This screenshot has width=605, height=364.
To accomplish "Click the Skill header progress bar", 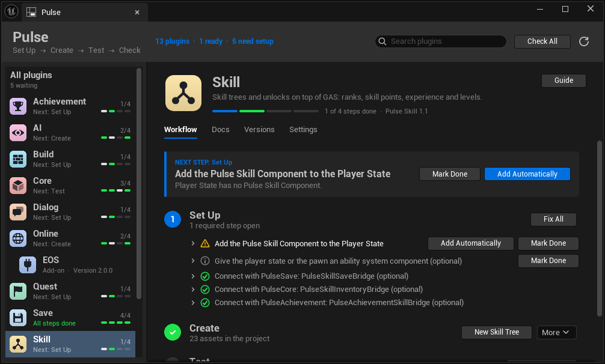I will tap(265, 111).
